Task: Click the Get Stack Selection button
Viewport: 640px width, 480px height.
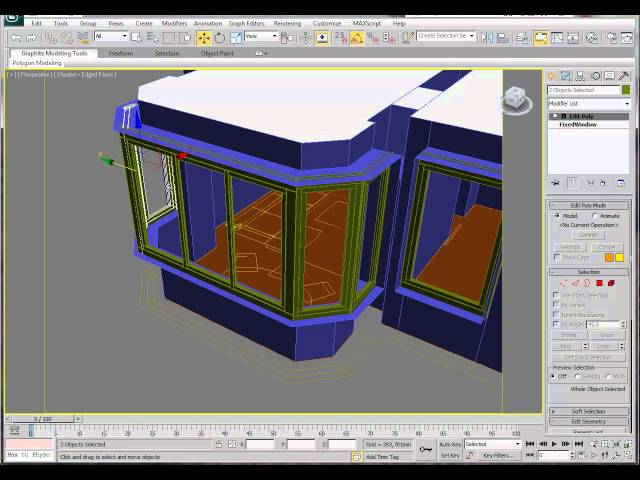Action: 588,357
